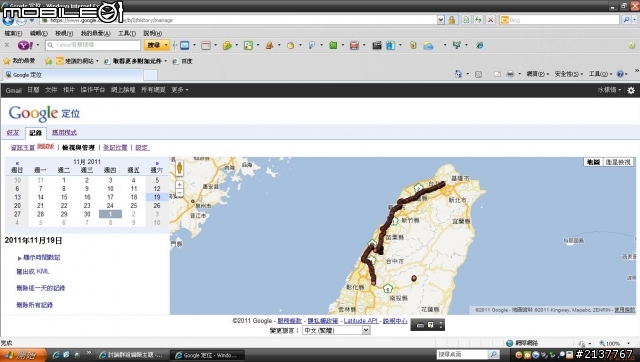Click the Bing search box
Image resolution: width=640 pixels, height=362 pixels.
coord(560,20)
